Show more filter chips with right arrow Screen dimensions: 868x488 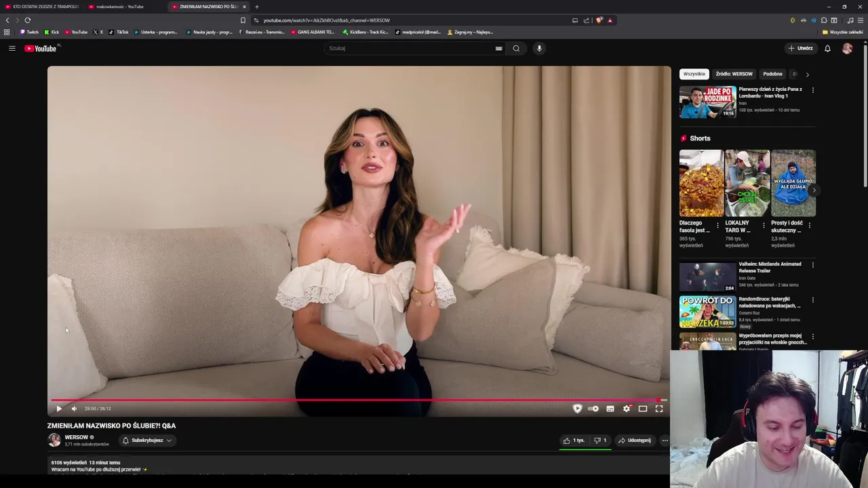tap(807, 75)
